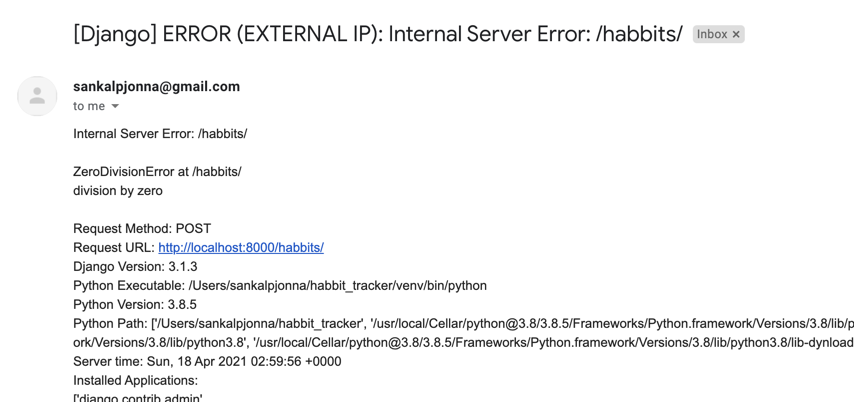Click the sankalpjonna@gmail.com sender name
Viewport: 854px width, 402px height.
click(x=156, y=87)
